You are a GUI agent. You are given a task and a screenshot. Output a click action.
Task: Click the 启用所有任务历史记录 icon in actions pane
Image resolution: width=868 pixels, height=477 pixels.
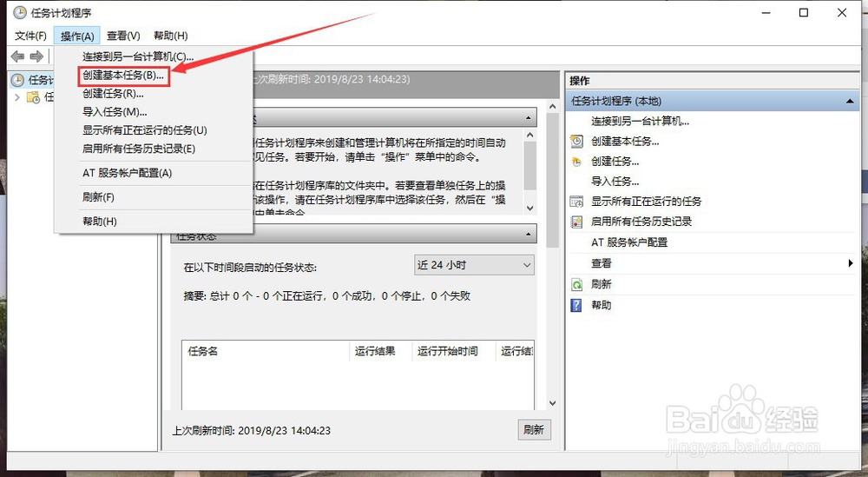(577, 222)
